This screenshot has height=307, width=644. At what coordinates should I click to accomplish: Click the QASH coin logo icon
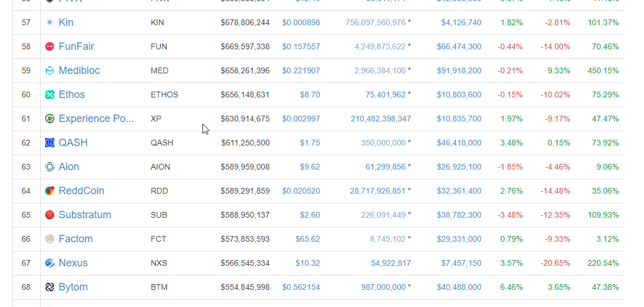coord(50,143)
